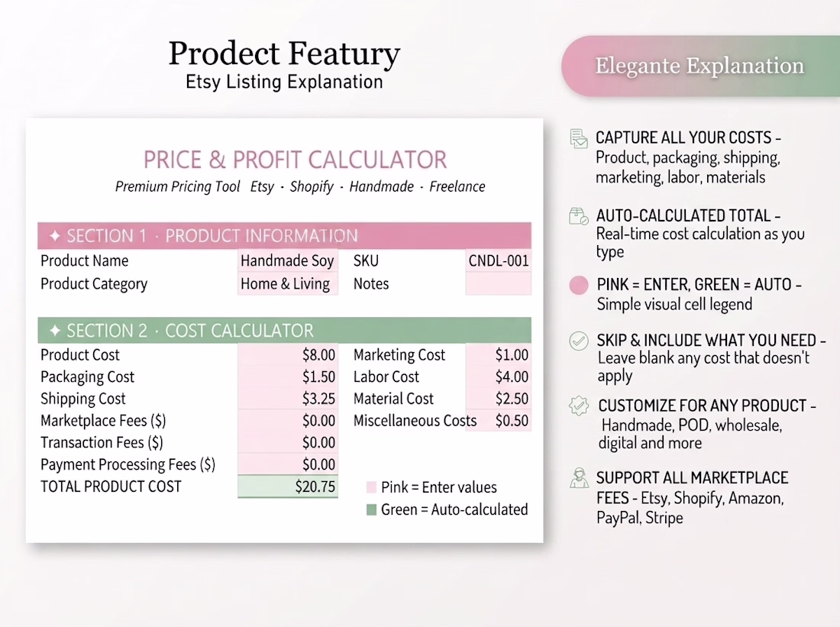This screenshot has width=840, height=627.
Task: Click the sparkle icon in Section 1 header
Action: (x=55, y=236)
